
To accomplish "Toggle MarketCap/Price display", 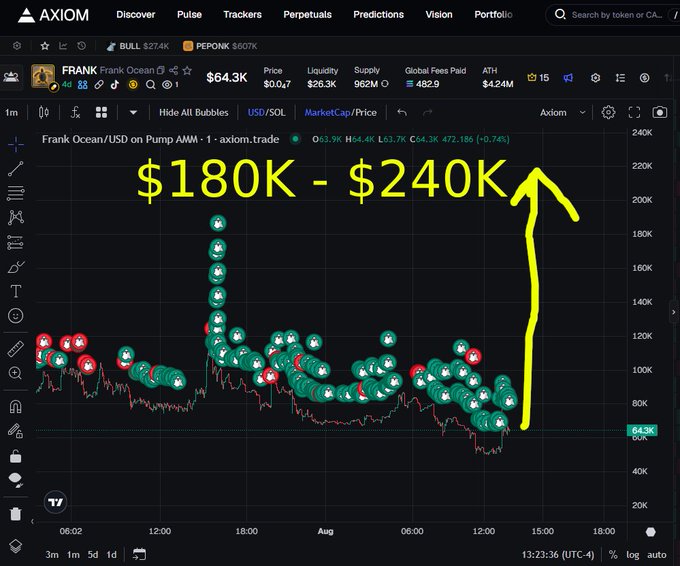I will tap(340, 113).
